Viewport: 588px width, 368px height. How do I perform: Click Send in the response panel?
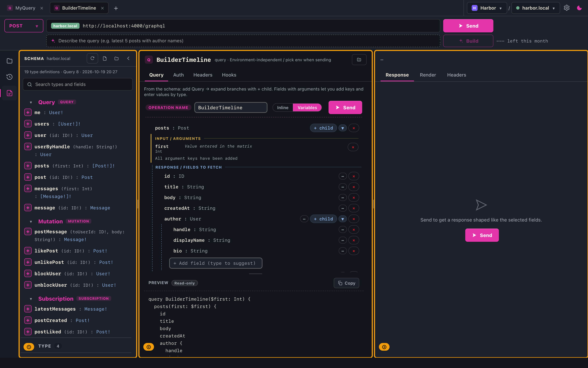[x=482, y=235]
